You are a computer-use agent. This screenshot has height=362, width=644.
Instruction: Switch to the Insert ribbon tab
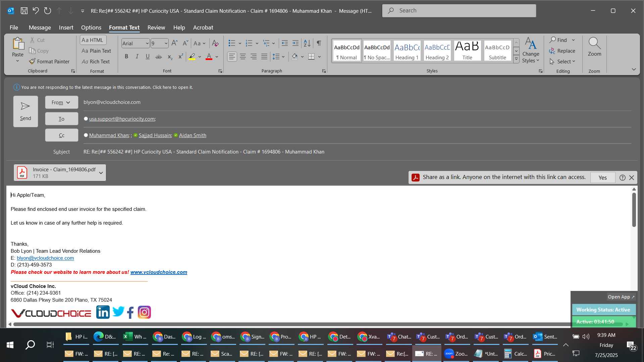tap(66, 27)
